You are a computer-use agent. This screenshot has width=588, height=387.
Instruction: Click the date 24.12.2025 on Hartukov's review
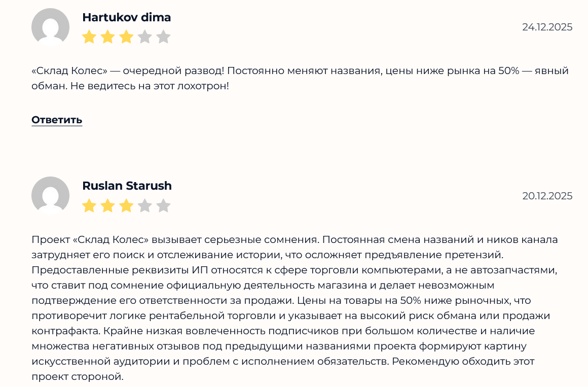tap(547, 27)
